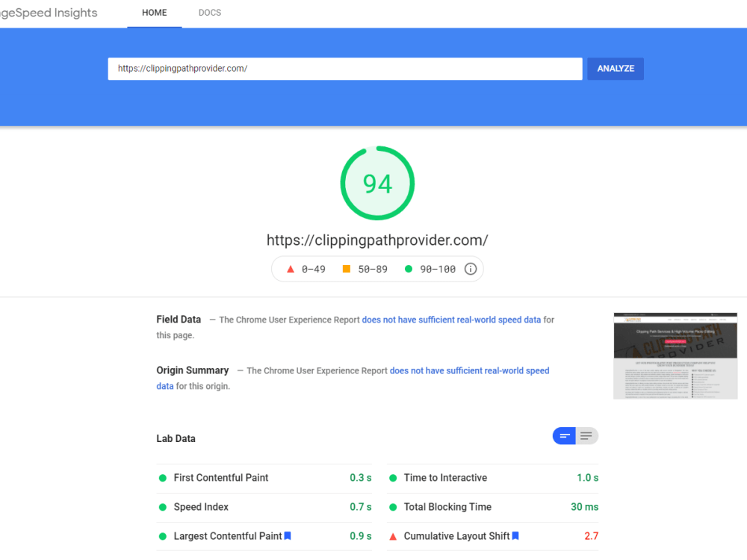The width and height of the screenshot is (747, 560).
Task: Click the Speed Index label
Action: click(x=201, y=507)
